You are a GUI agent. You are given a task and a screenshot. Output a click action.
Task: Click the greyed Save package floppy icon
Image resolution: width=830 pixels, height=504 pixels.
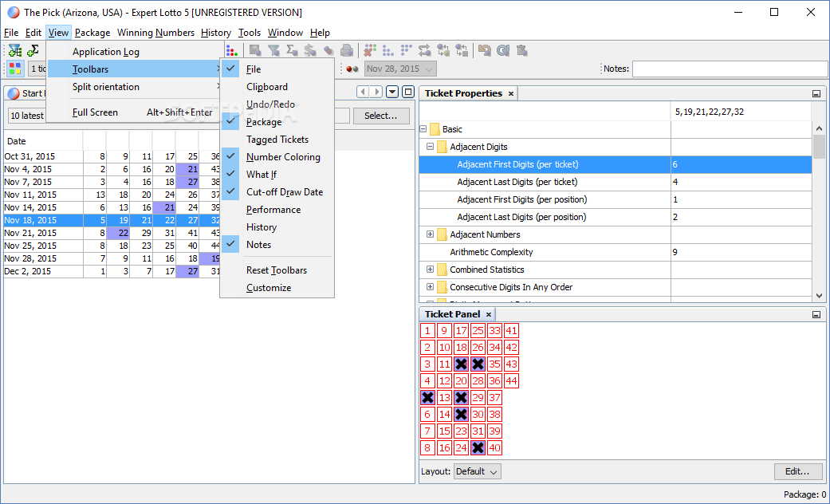coord(255,51)
